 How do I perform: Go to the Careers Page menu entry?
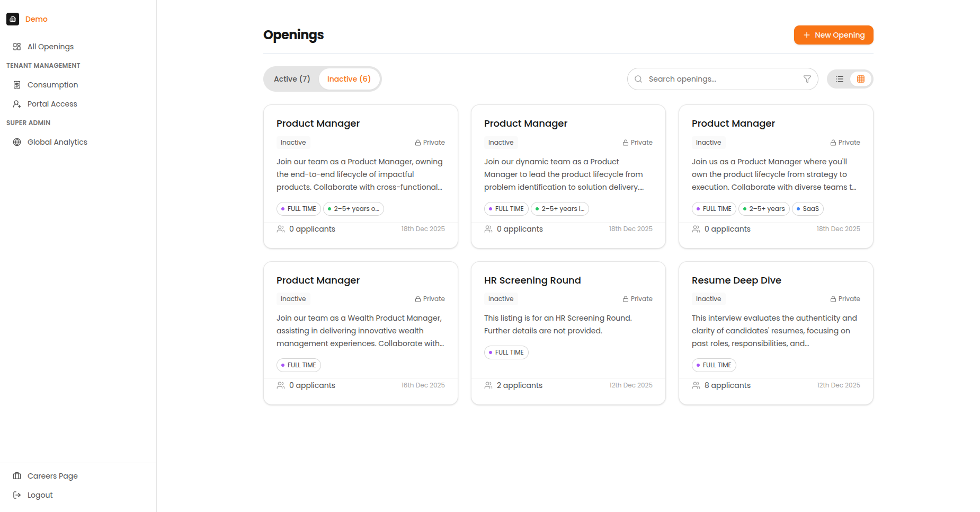click(x=52, y=475)
